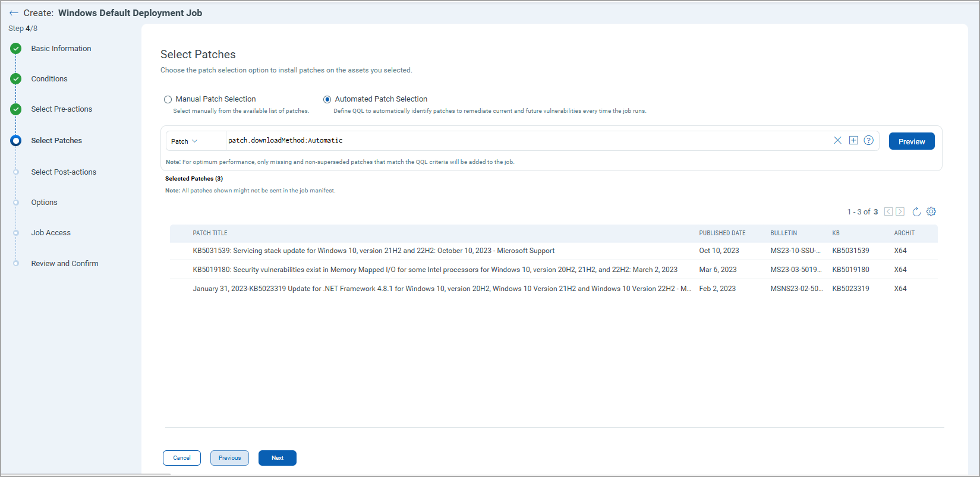Click Basic Information green check icon
The height and width of the screenshot is (477, 980).
point(16,49)
